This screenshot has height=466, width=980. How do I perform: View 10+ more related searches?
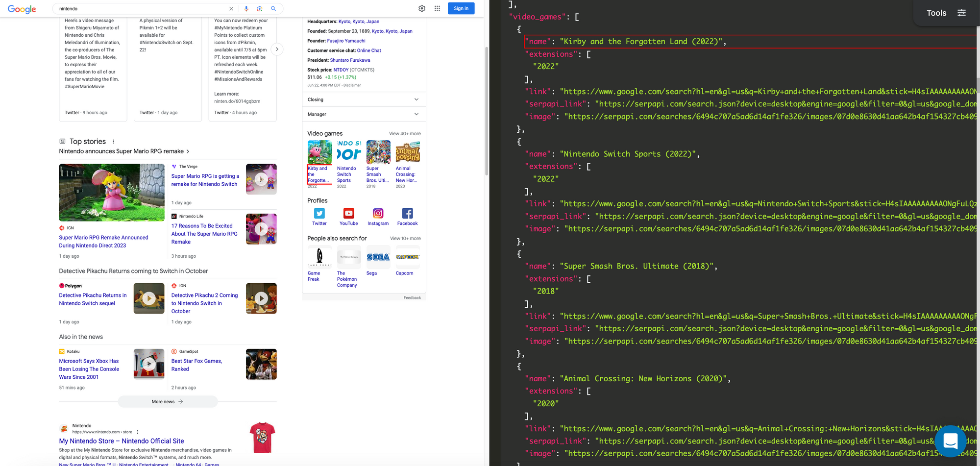[x=405, y=239]
